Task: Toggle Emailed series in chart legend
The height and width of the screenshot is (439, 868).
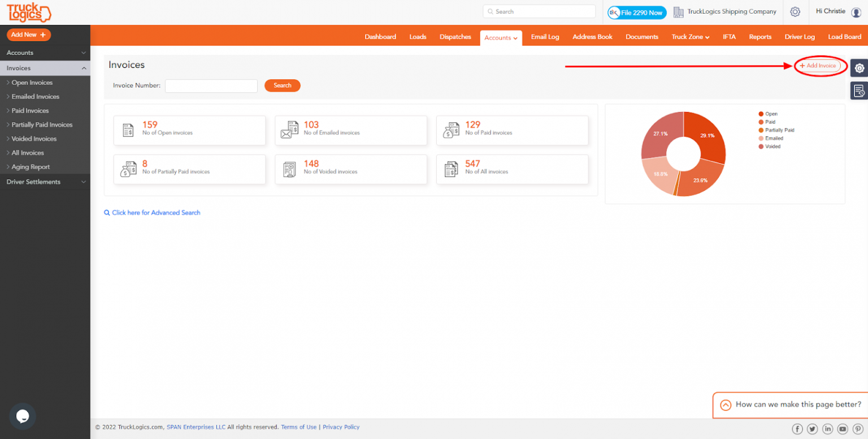Action: coord(774,138)
